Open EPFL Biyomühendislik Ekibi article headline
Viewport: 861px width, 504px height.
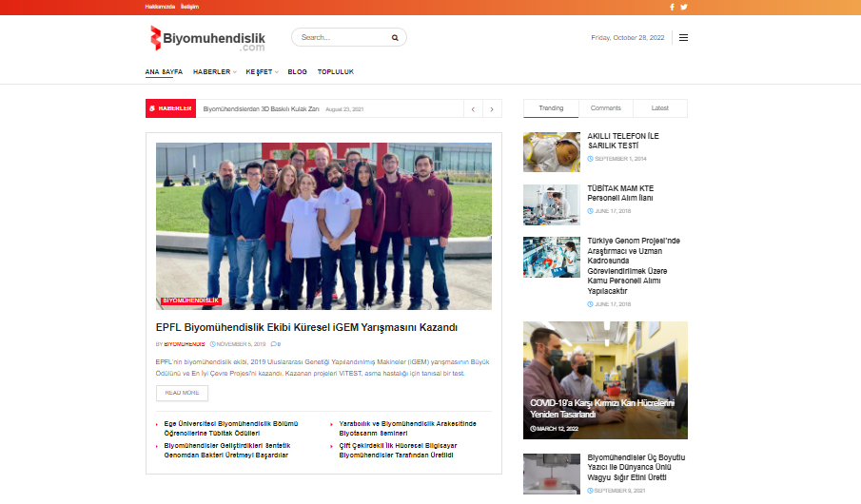tap(306, 327)
